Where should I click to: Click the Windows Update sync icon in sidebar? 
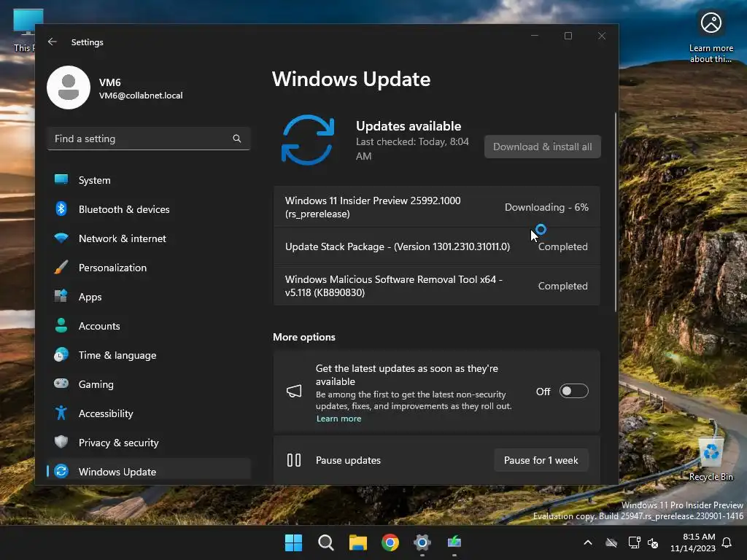[61, 472]
